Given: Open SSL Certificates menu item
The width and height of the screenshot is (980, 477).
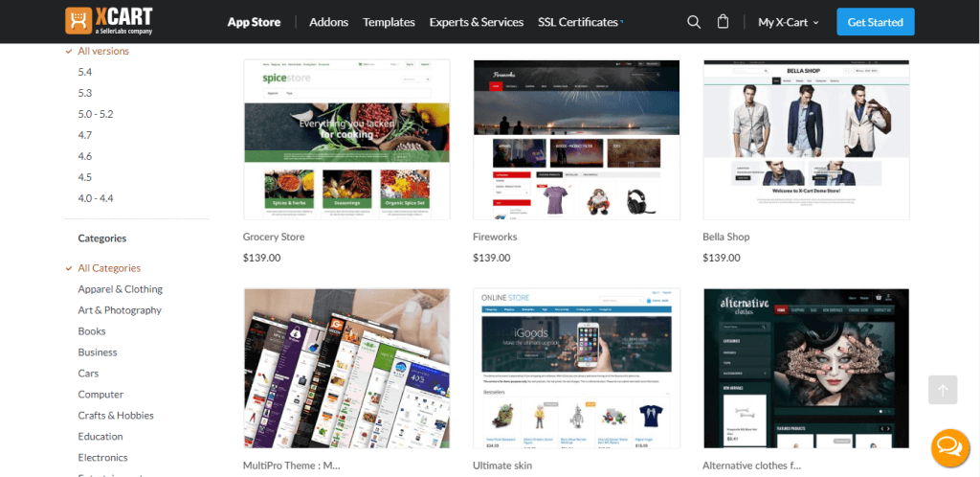Looking at the screenshot, I should 578,22.
